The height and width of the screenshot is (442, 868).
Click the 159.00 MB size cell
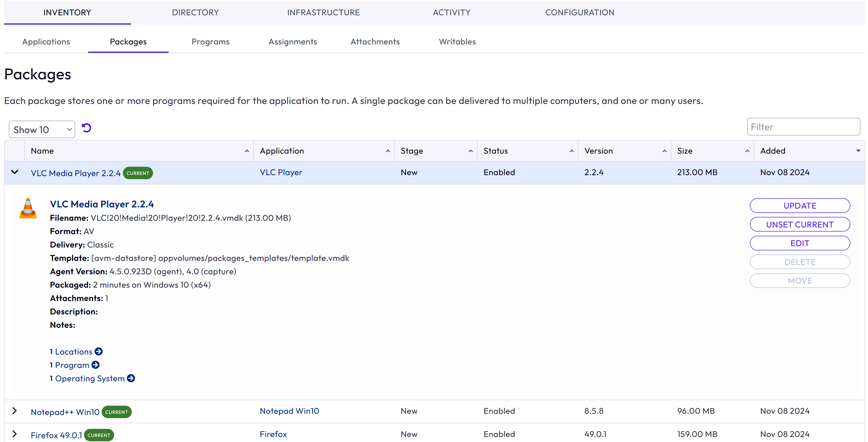(x=697, y=434)
